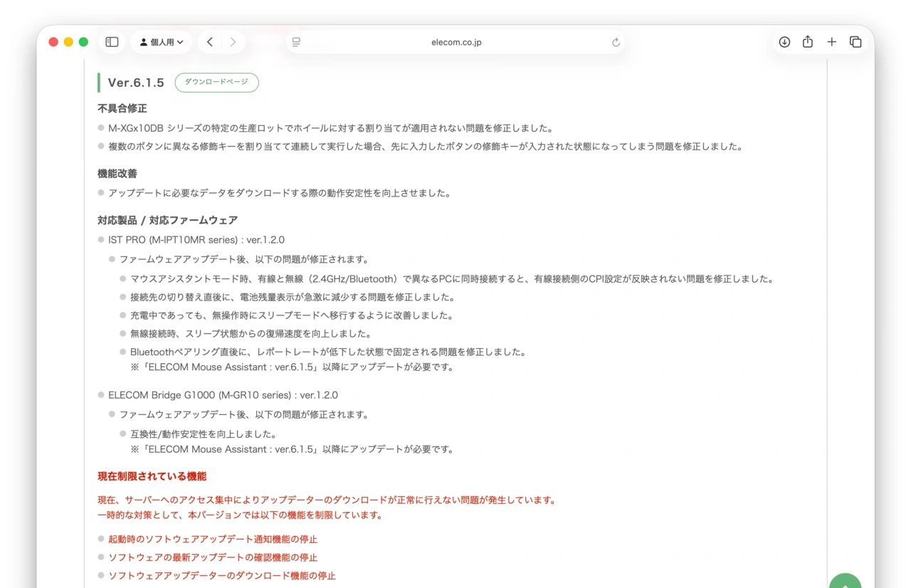Click the 無線接続時、スリープ状態 line

pyautogui.click(x=251, y=333)
